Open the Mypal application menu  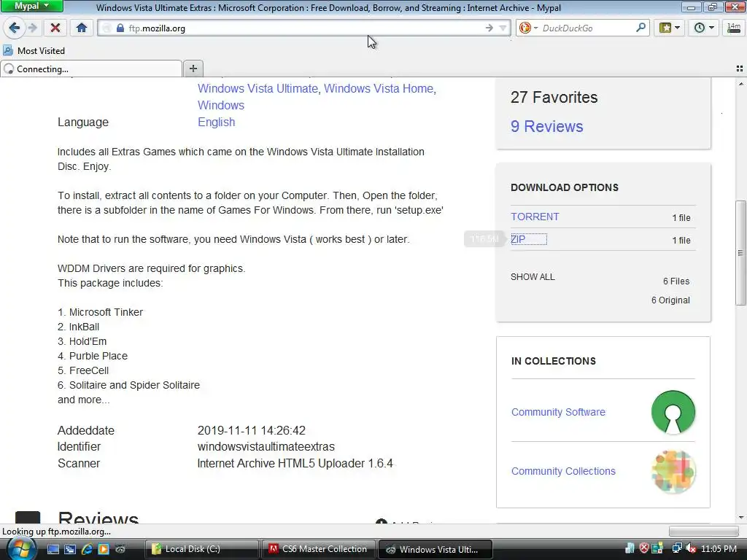pos(31,6)
